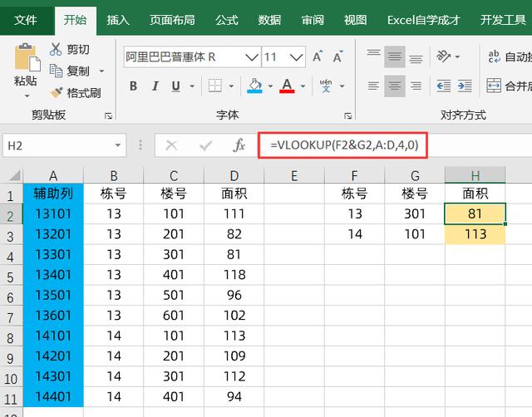The image size is (532, 417).
Task: Toggle Italic formatting
Action: click(155, 86)
